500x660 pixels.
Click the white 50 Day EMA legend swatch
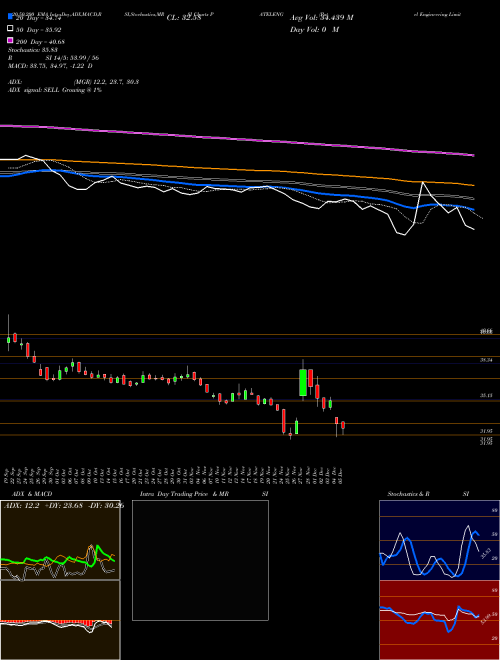[x=10, y=29]
